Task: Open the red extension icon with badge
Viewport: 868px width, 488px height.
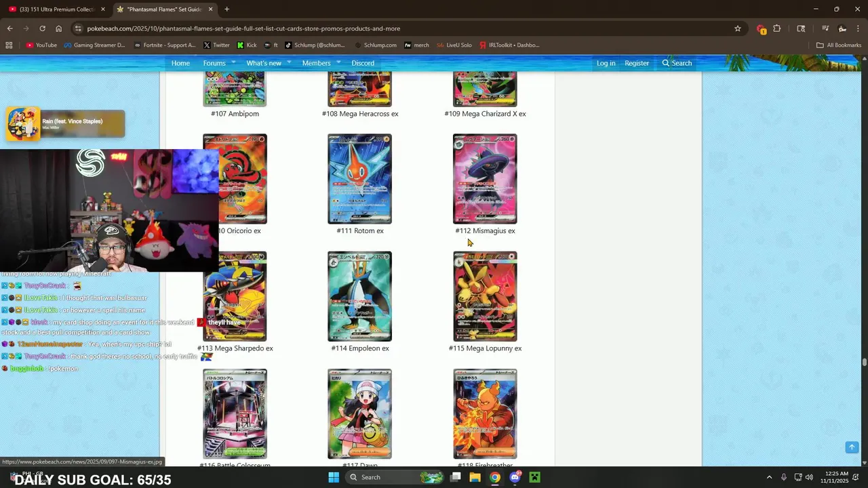Action: click(x=761, y=29)
